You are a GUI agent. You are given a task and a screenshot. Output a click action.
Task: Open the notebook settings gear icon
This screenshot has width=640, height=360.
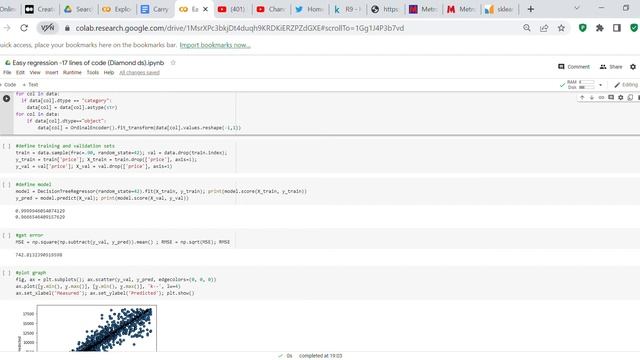(633, 67)
